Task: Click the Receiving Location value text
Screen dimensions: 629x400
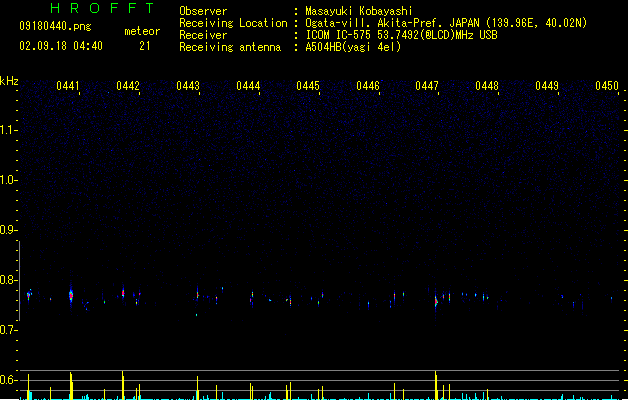Action: [x=446, y=23]
